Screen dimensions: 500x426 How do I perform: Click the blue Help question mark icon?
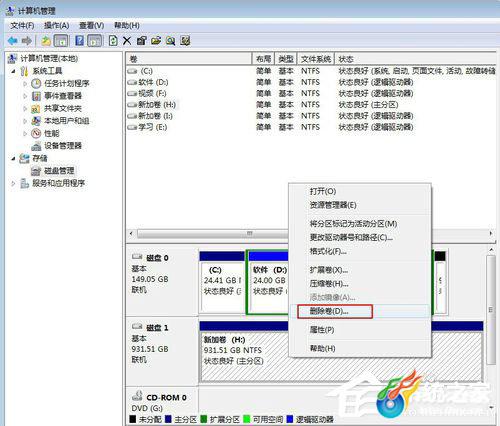[79, 41]
